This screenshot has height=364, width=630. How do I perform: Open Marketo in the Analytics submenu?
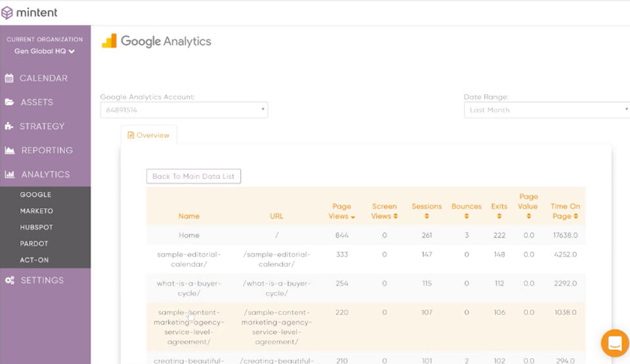coord(37,211)
